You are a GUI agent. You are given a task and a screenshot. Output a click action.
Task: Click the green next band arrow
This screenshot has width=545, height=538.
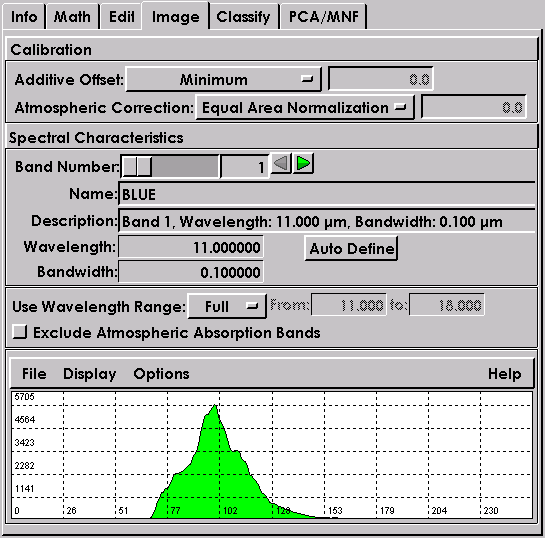(x=303, y=163)
